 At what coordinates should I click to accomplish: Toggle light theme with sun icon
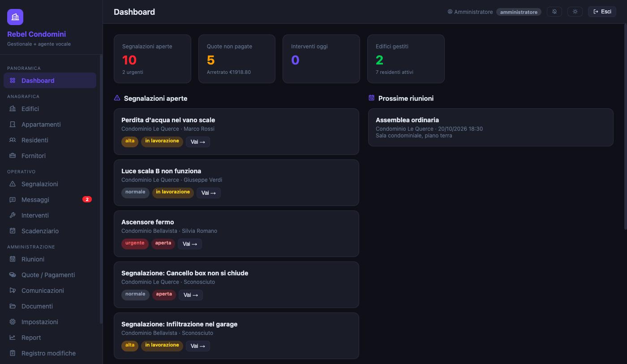coord(575,12)
